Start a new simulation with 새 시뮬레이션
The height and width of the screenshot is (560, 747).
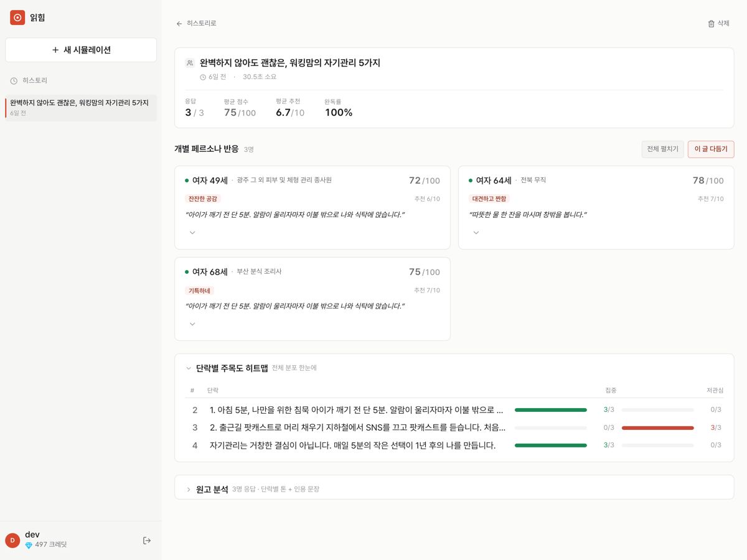tap(81, 50)
